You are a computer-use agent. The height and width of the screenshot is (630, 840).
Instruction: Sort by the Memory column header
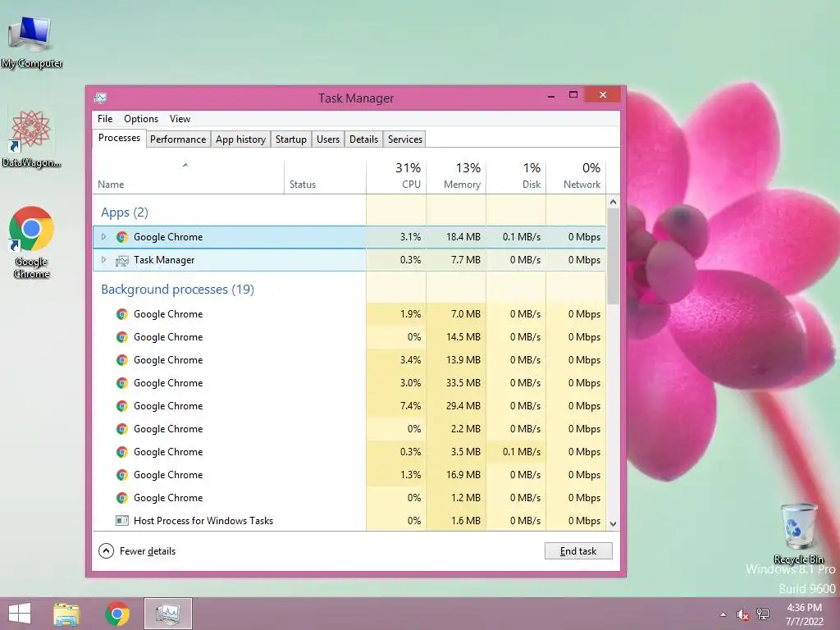[456, 176]
